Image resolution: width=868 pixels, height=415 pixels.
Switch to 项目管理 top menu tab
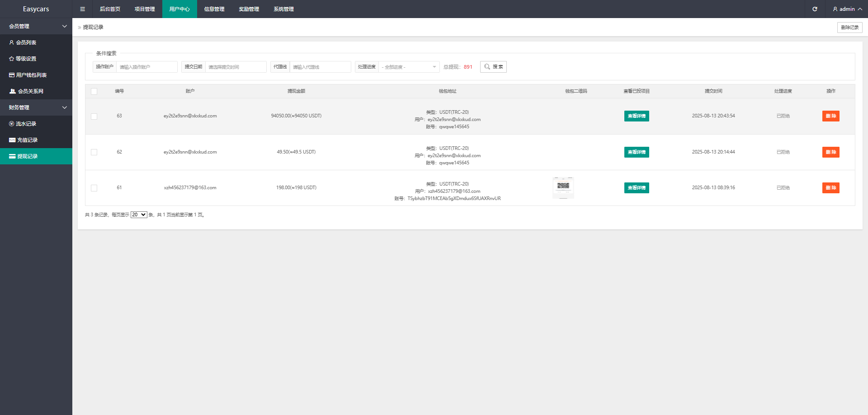pos(145,9)
